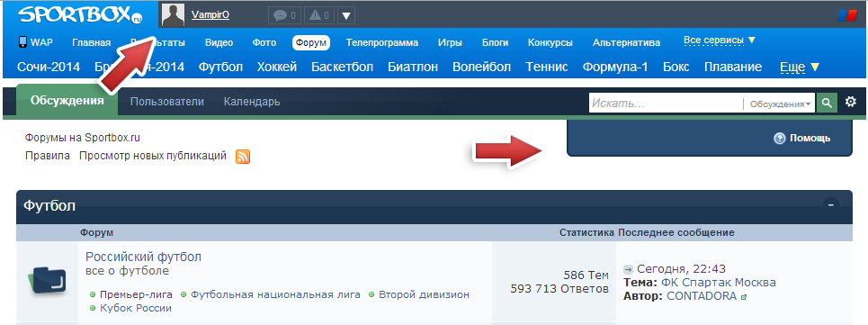Open Кубок России subforum
The height and width of the screenshot is (325, 868).
(136, 308)
